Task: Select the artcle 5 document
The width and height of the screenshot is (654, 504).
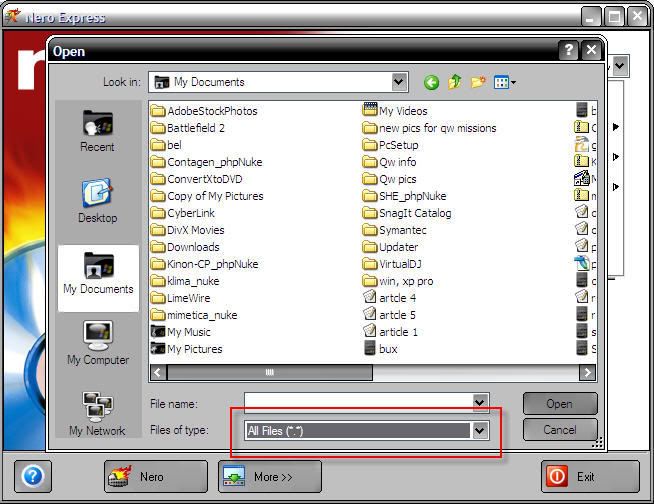Action: (x=390, y=315)
